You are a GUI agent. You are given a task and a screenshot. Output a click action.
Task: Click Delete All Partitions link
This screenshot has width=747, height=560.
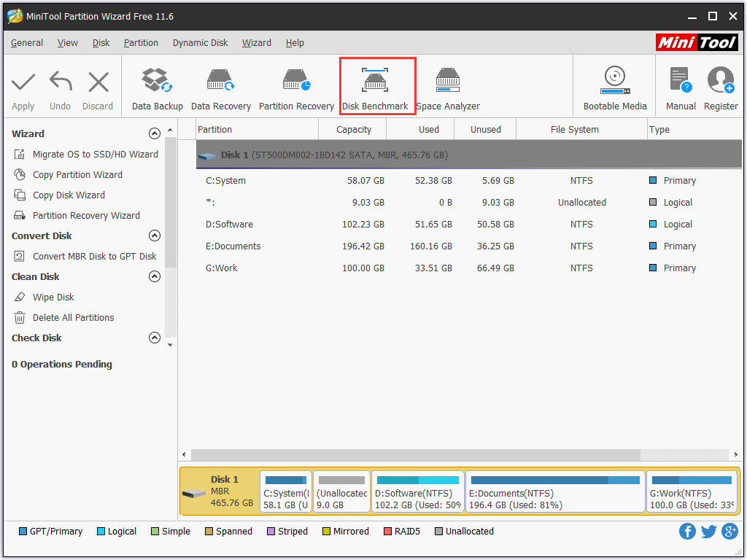(74, 318)
